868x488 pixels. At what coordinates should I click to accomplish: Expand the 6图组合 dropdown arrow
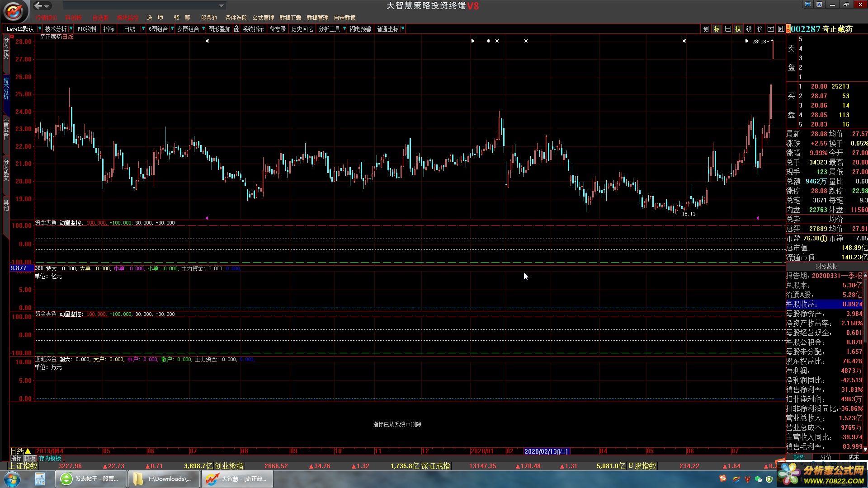coord(172,29)
